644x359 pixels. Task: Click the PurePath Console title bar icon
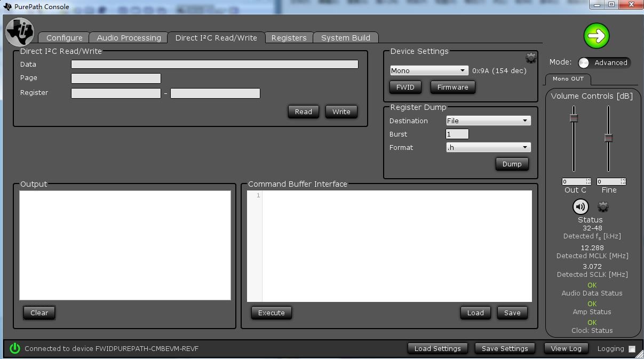(7, 7)
